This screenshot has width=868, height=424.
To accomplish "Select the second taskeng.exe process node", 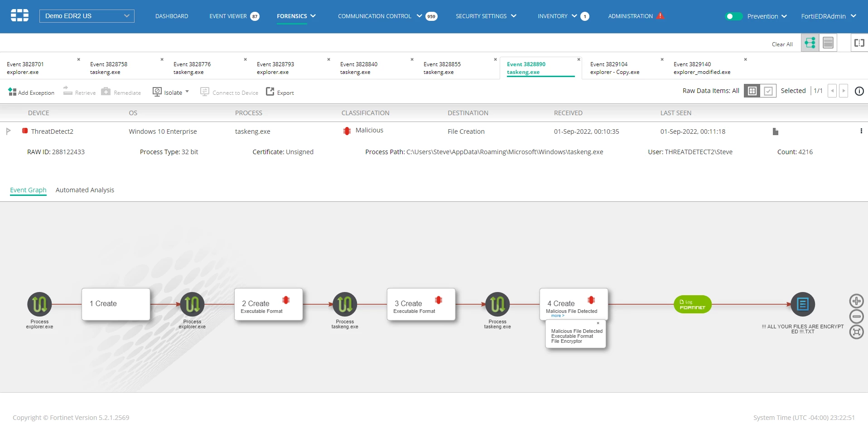I will (x=497, y=304).
